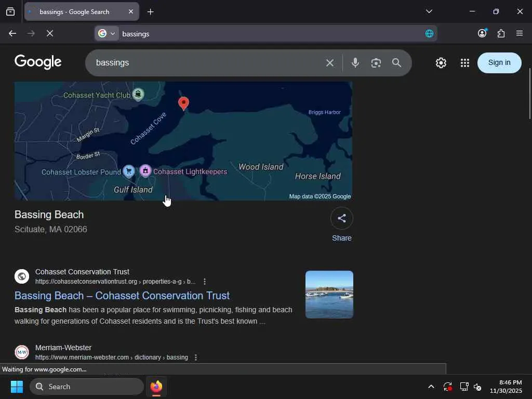Click the Cohasset Yacht Club map marker
532x399 pixels.
point(138,94)
